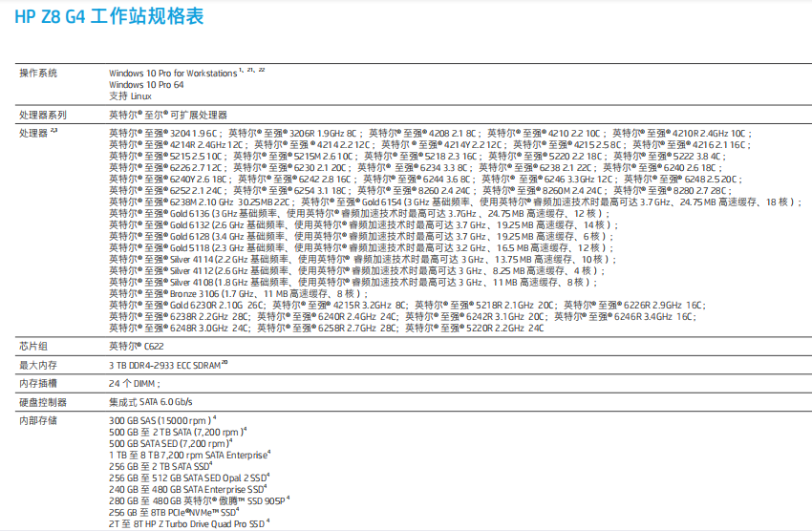This screenshot has height=531, width=812.
Task: Click the '支持 Linux' line
Action: tap(130, 96)
